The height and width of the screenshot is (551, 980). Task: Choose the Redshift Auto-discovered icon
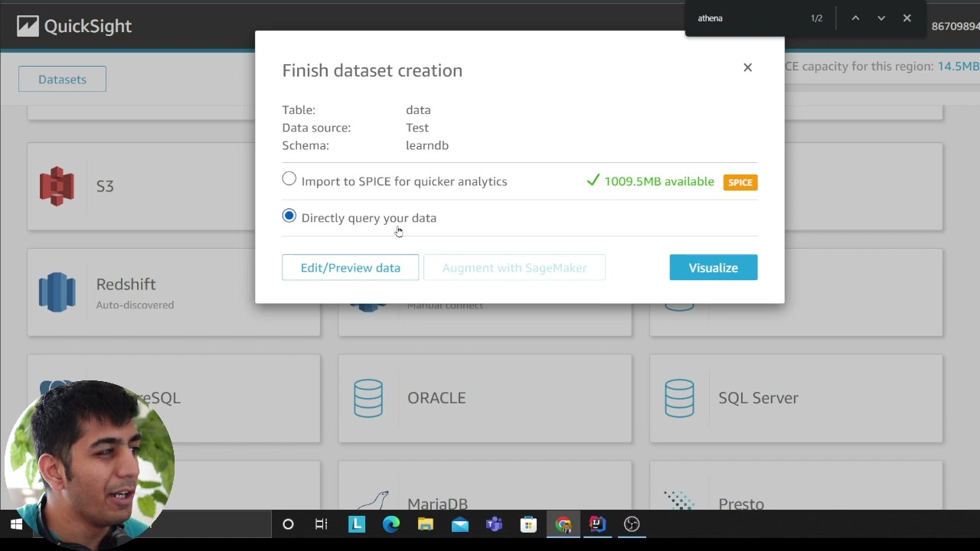(x=57, y=292)
